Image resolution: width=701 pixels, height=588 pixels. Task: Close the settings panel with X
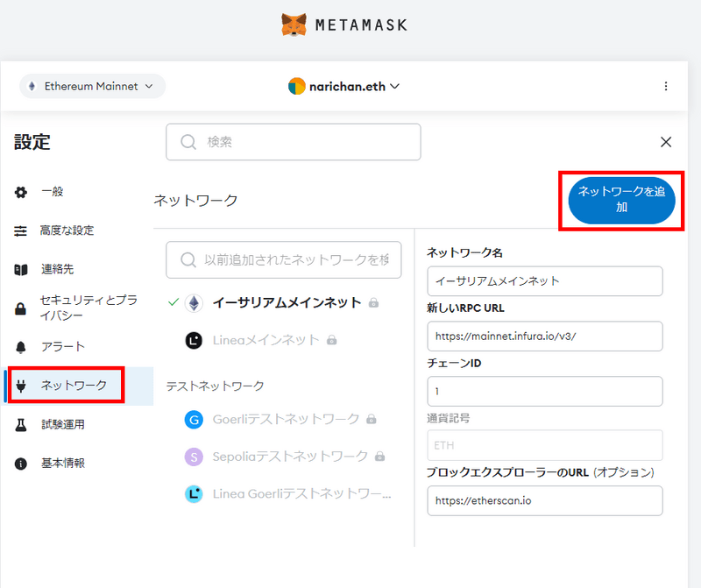coord(666,142)
